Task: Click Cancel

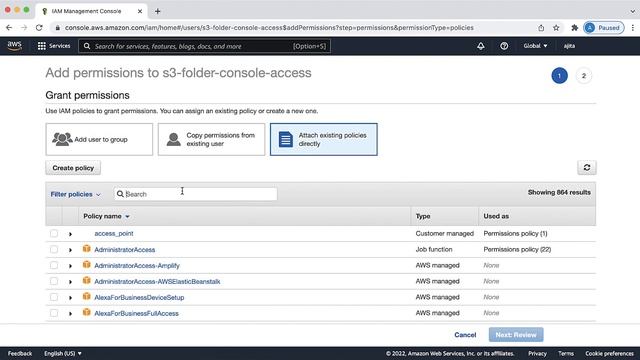Action: coord(465,335)
